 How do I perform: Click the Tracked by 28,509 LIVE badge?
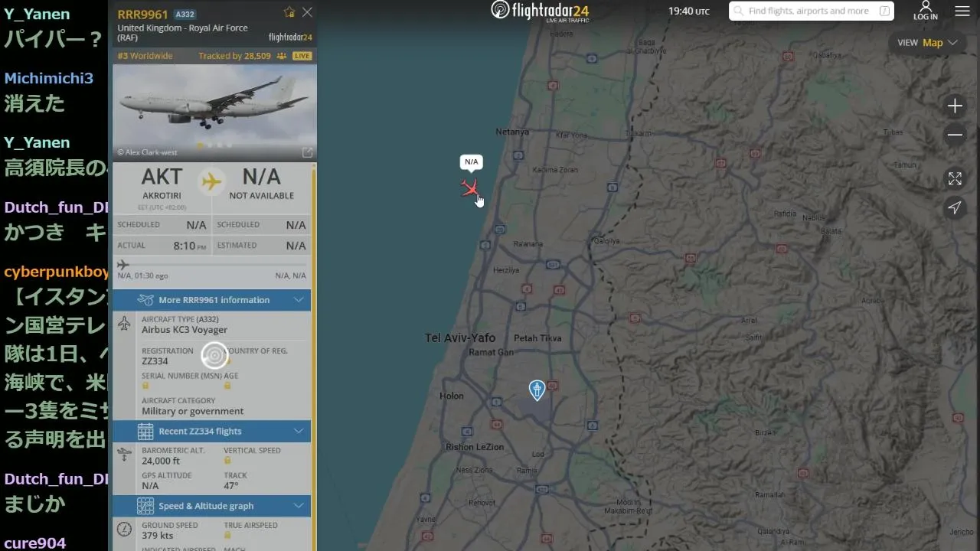255,56
